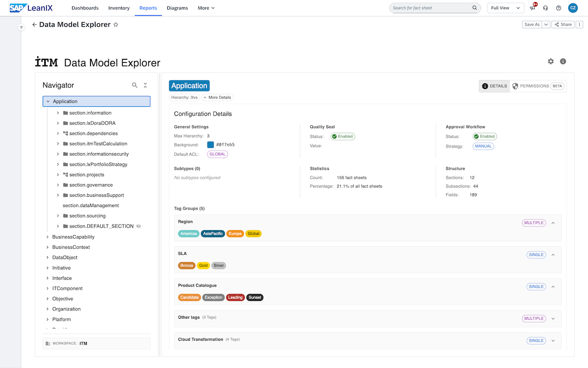Select section.itmTestCalculation in the tree

pyautogui.click(x=98, y=144)
